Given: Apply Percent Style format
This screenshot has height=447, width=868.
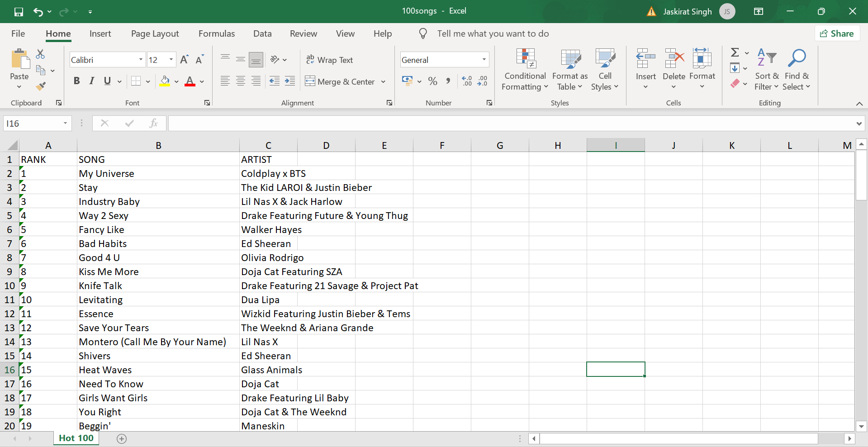Looking at the screenshot, I should pos(433,81).
